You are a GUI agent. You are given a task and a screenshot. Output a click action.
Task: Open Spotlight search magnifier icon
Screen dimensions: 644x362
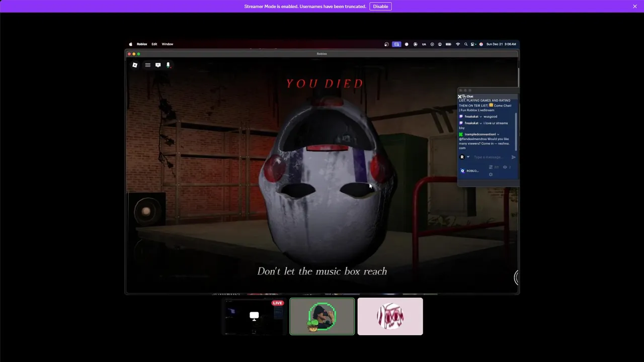tap(466, 44)
